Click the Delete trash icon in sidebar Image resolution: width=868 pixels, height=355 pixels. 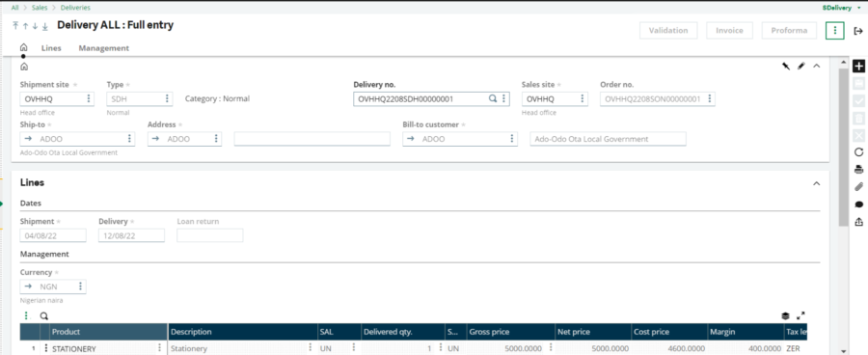point(858,118)
